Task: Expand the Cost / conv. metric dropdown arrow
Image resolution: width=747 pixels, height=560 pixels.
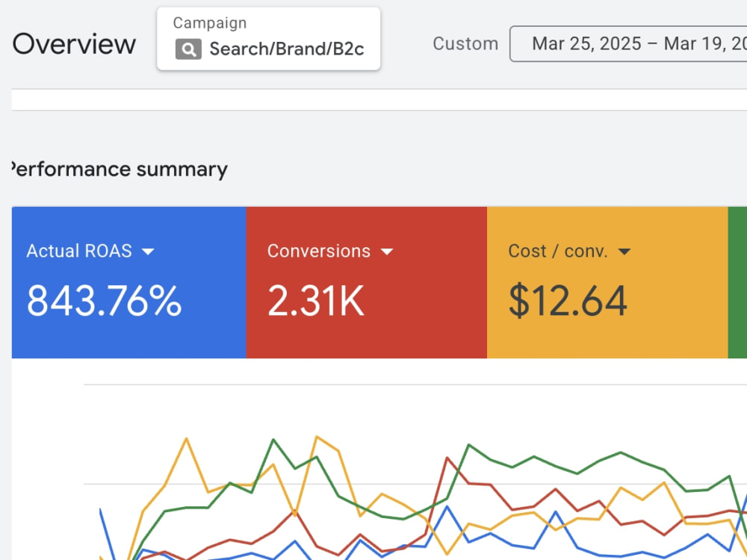Action: pyautogui.click(x=624, y=252)
